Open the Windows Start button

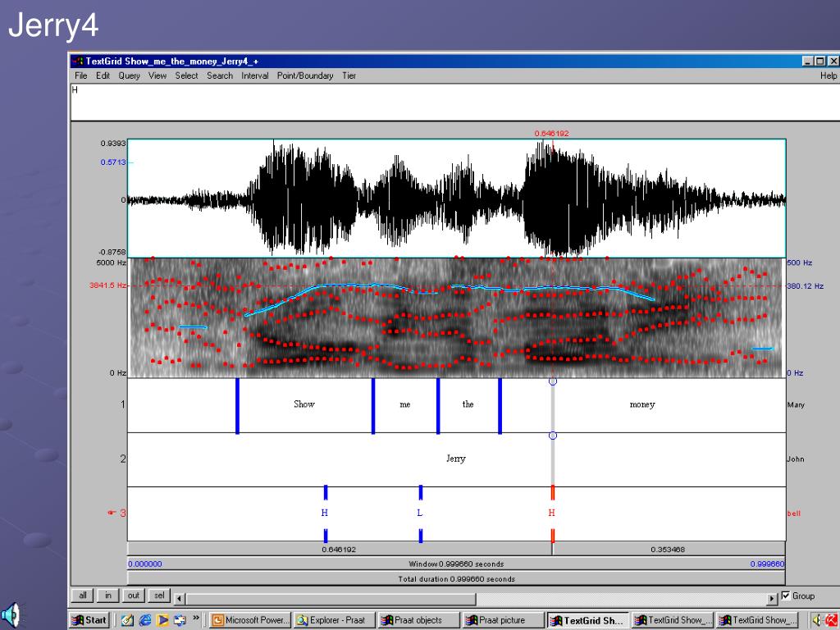89,620
